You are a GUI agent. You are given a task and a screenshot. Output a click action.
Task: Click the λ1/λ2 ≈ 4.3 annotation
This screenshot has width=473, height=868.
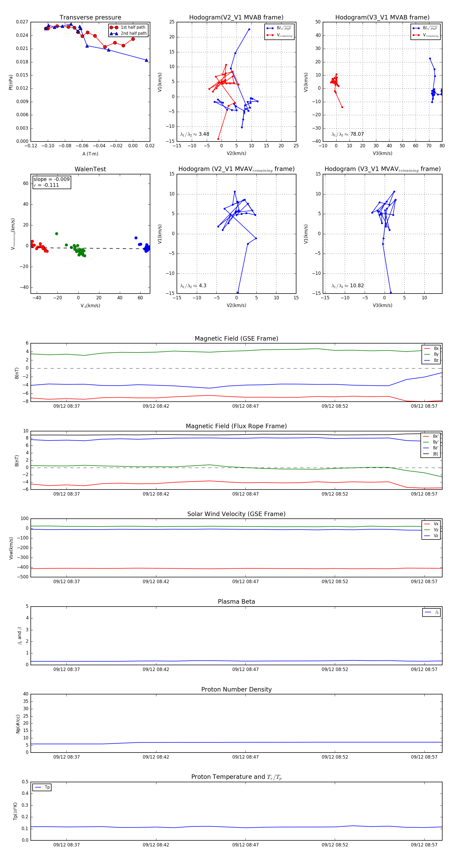coord(193,286)
